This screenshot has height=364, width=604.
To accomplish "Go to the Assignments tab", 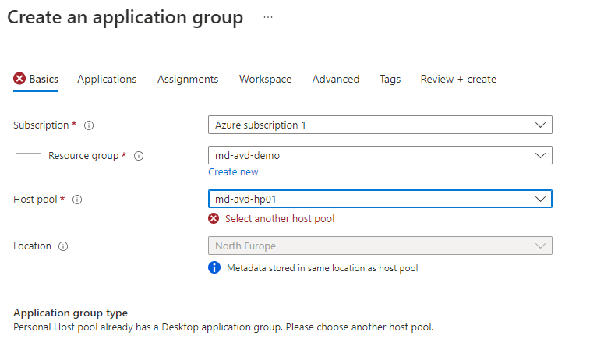I will click(188, 79).
